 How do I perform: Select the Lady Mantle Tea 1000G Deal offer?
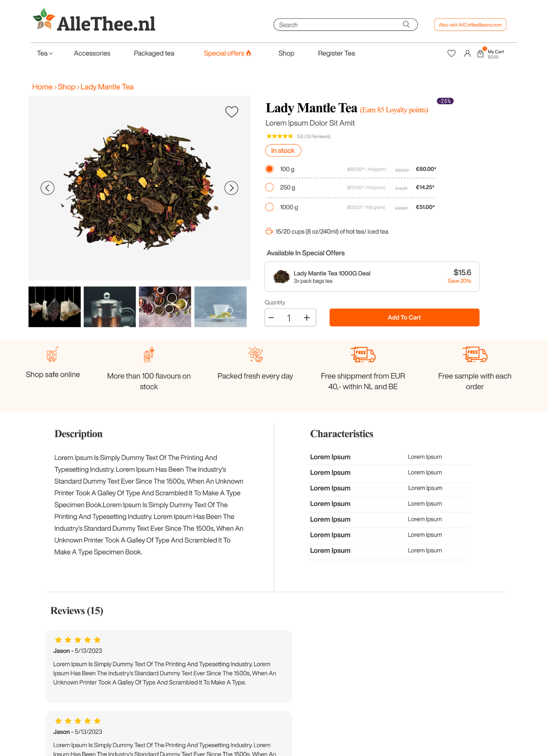[x=372, y=277]
